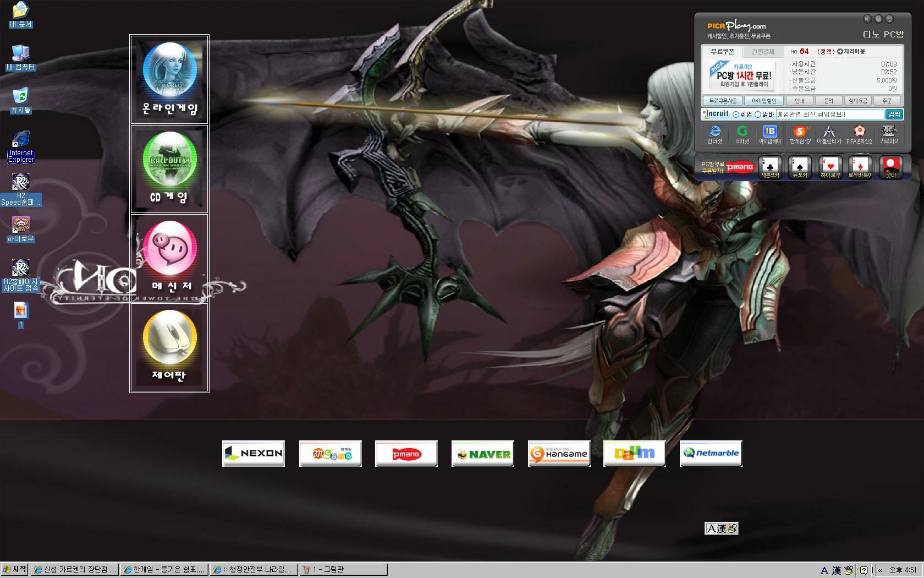This screenshot has height=578, width=924.
Task: Switch to 신섭 카르켄의 장단점 taskbar window
Action: pyautogui.click(x=74, y=570)
